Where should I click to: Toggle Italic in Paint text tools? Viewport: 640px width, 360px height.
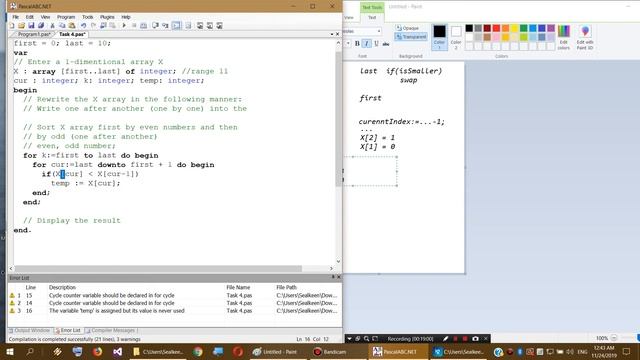coord(367,43)
